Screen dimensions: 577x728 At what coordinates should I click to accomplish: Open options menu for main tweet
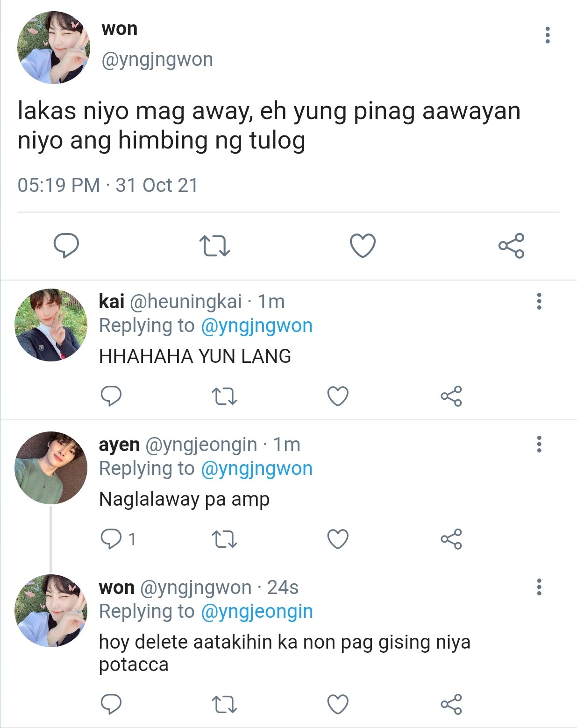tap(548, 35)
